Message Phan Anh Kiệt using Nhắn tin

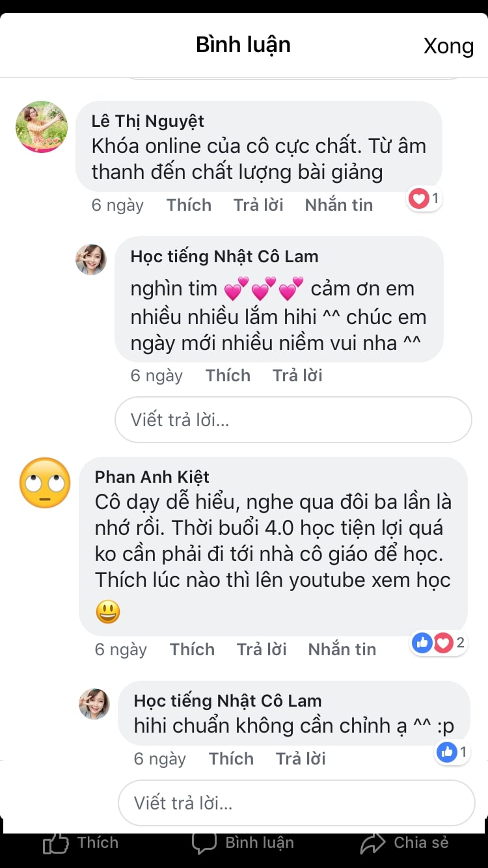(x=342, y=649)
